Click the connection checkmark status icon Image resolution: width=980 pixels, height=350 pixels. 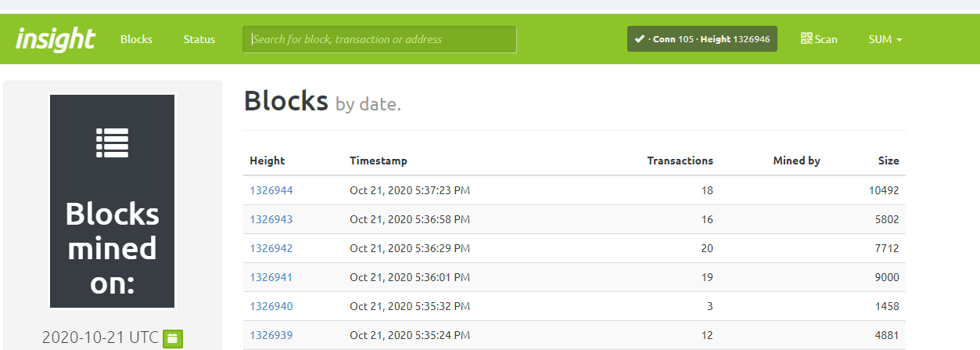pos(639,39)
